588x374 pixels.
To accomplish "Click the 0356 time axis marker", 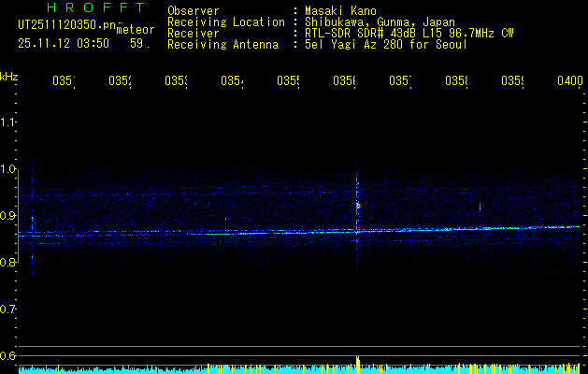I will tap(344, 80).
